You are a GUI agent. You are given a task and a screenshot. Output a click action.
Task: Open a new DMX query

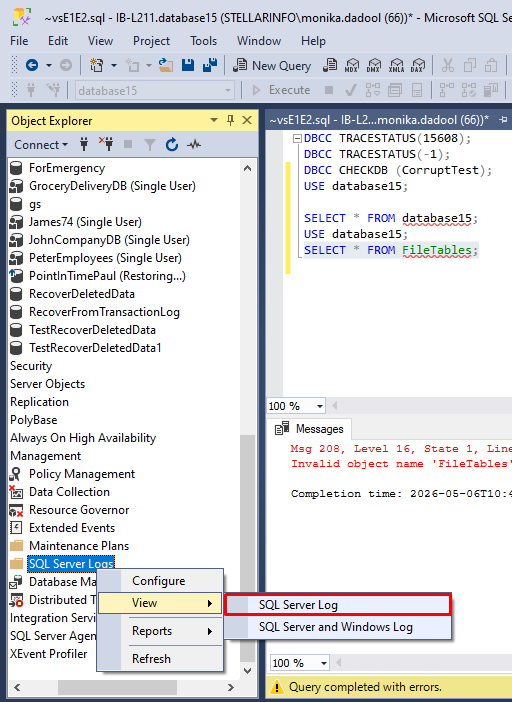click(x=374, y=65)
